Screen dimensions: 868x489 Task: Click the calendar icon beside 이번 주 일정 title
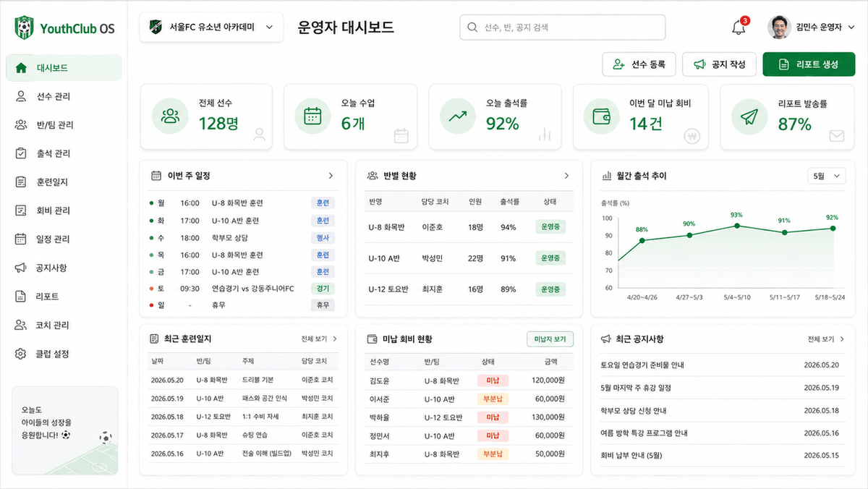pos(156,176)
